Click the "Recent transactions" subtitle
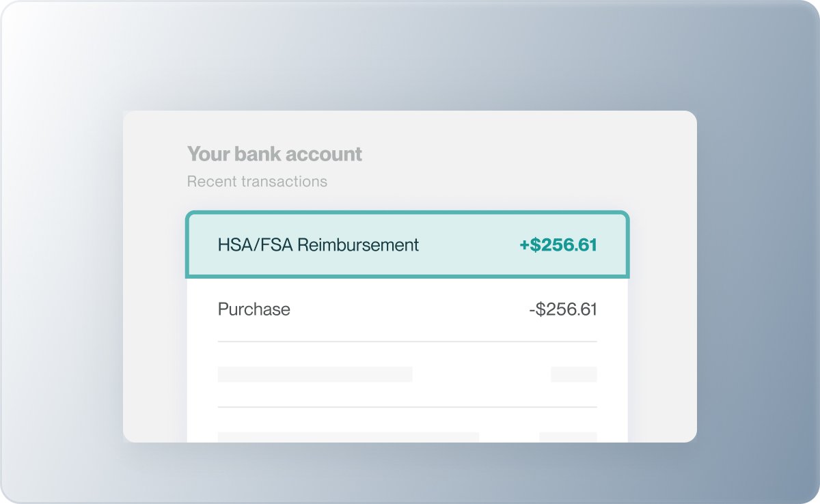820x504 pixels. 257,182
